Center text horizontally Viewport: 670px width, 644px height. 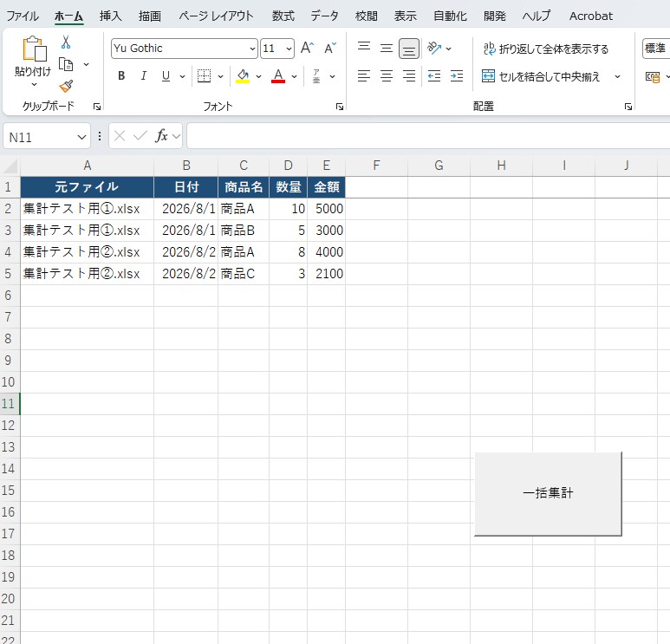click(387, 76)
